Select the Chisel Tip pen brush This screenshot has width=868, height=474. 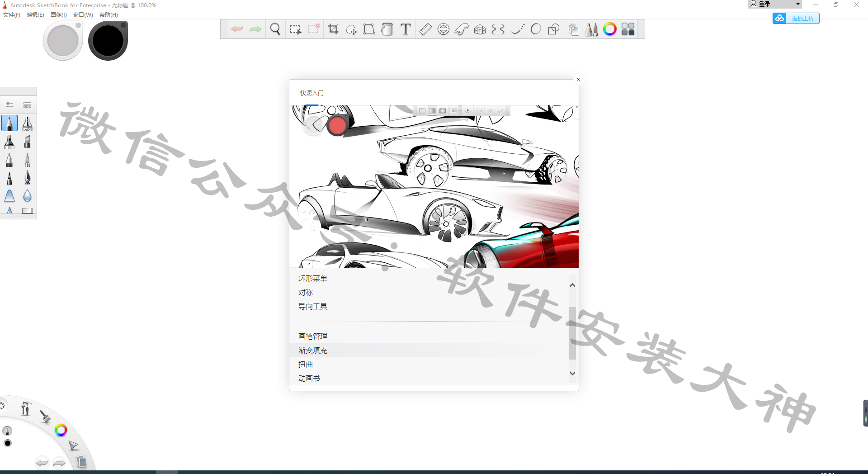point(28,142)
